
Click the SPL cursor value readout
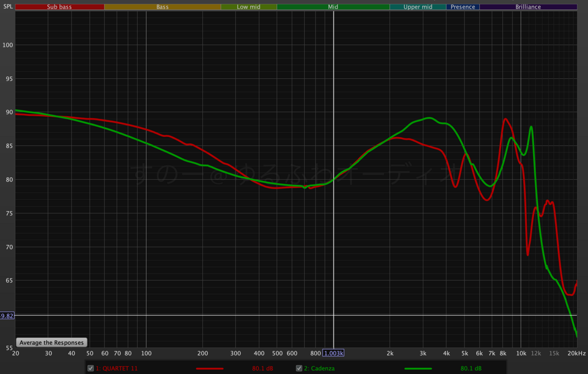(7, 316)
